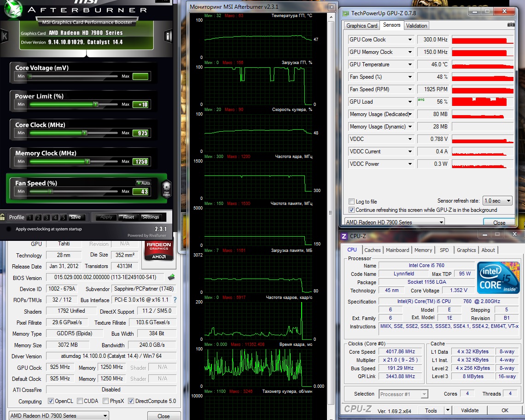This screenshot has width=525, height=420.
Task: Open the Sensor refresh rate dropdown
Action: tap(497, 201)
